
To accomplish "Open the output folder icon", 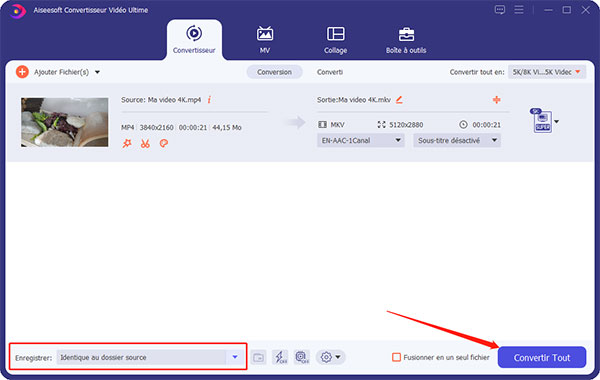I will pyautogui.click(x=259, y=357).
